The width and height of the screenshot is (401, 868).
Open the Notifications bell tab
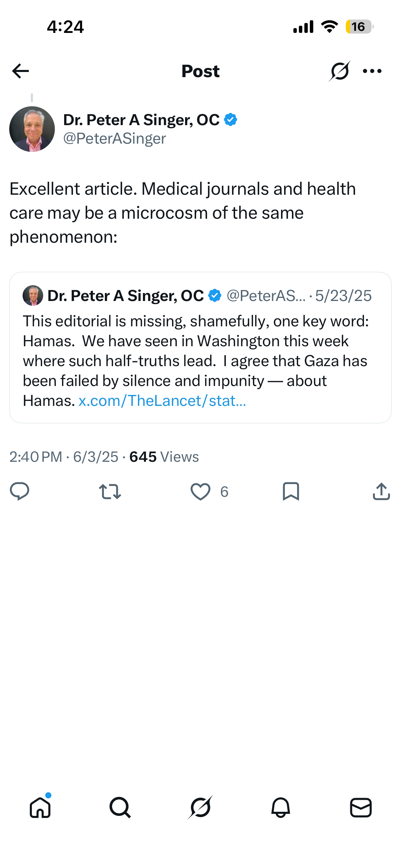coord(281,808)
